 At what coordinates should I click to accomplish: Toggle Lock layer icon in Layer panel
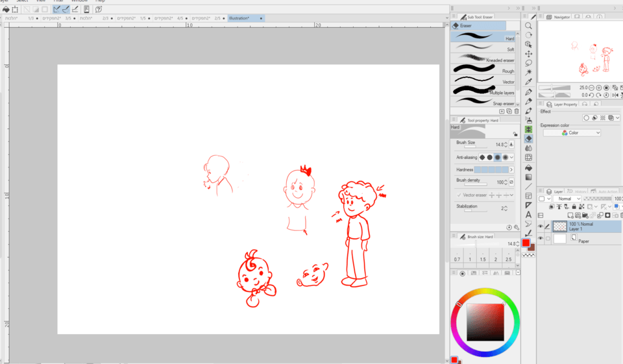pos(574,206)
